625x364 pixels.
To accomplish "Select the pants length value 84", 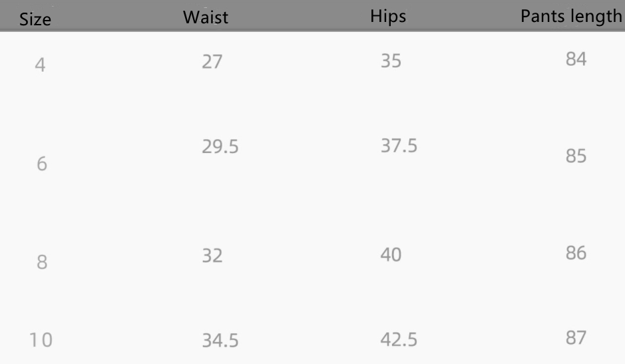I will [x=576, y=59].
